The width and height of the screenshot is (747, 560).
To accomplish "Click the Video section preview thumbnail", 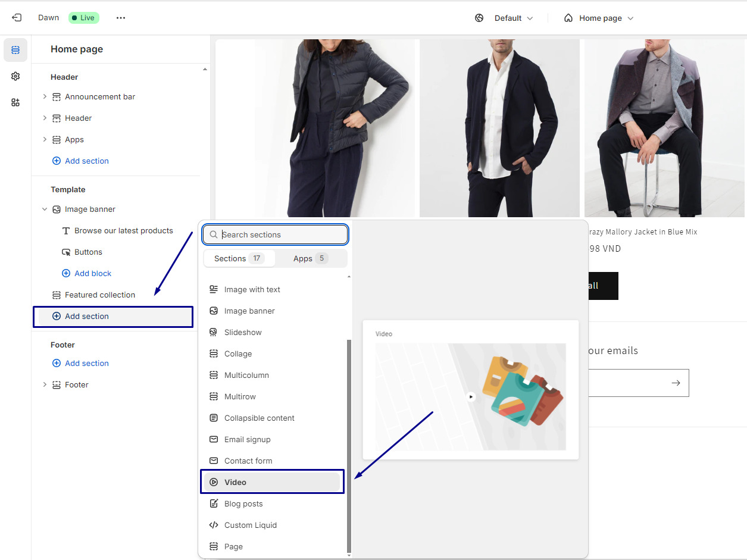I will tap(470, 396).
